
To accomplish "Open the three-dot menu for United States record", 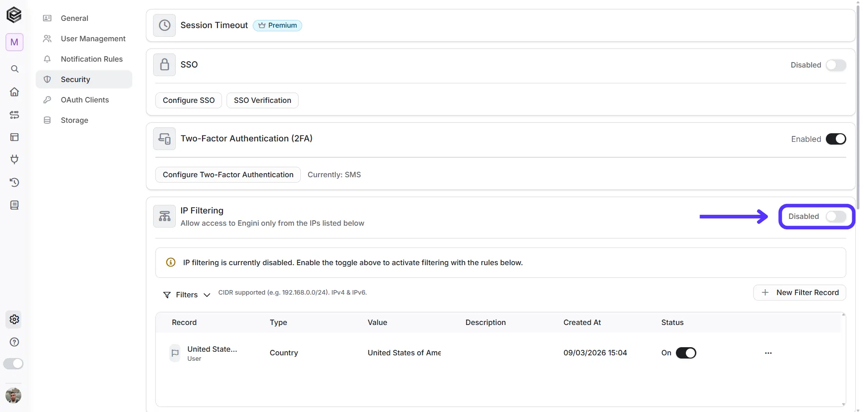I will click(768, 353).
